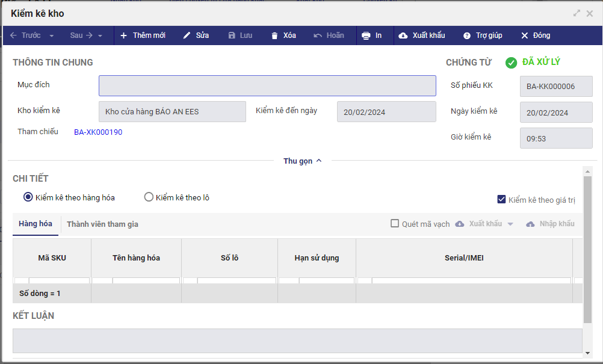
Task: Enable the Quét mã vạch checkbox
Action: [395, 223]
